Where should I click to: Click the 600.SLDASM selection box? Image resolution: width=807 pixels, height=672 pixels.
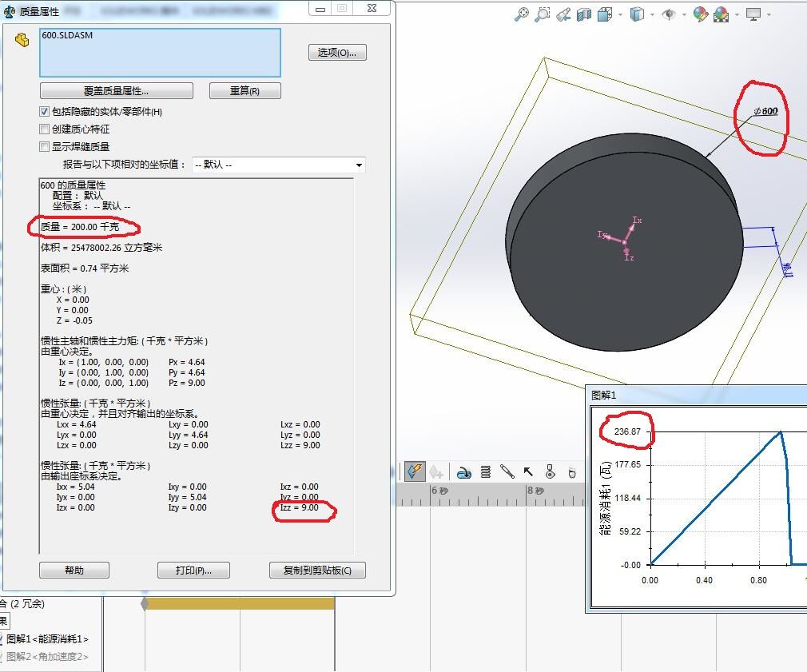click(160, 53)
